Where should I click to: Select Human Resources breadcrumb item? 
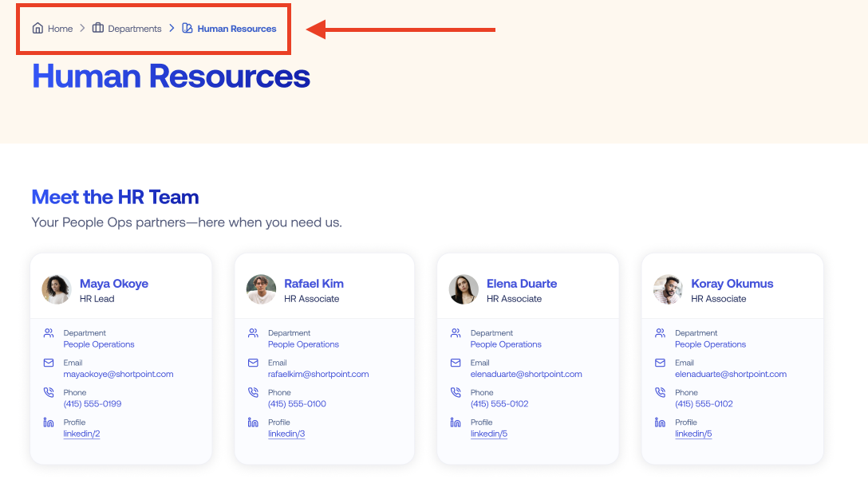coord(236,29)
